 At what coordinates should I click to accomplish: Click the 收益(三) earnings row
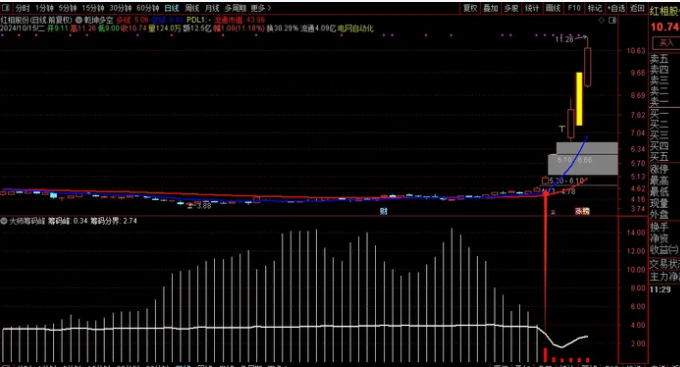tap(664, 249)
